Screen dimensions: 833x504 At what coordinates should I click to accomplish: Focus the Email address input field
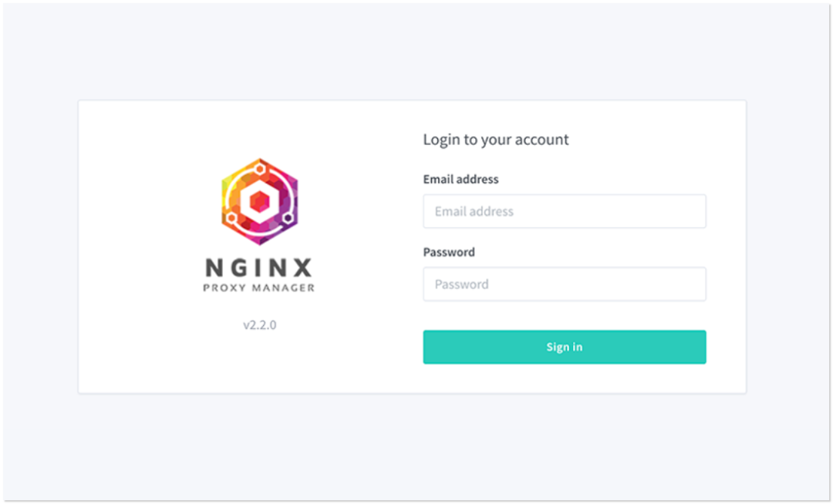564,211
